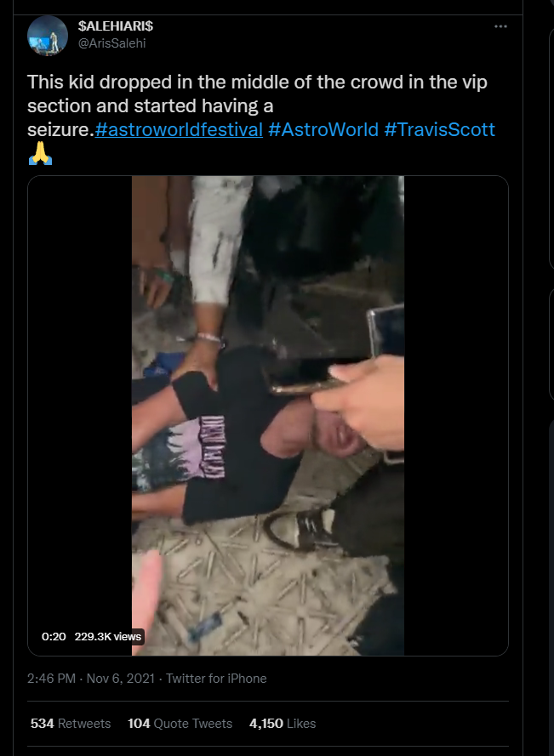Click the 0:20 video duration label
The width and height of the screenshot is (554, 756).
click(x=54, y=636)
